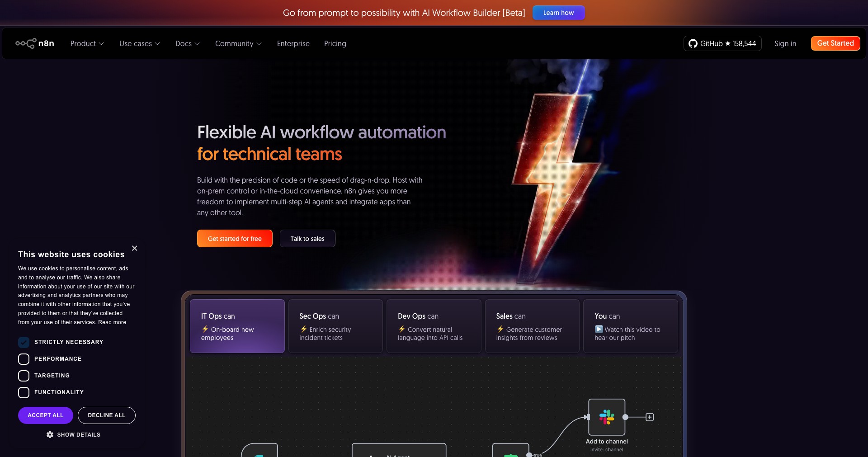The image size is (868, 457).
Task: Enable the Performance cookies checkbox
Action: (24, 359)
